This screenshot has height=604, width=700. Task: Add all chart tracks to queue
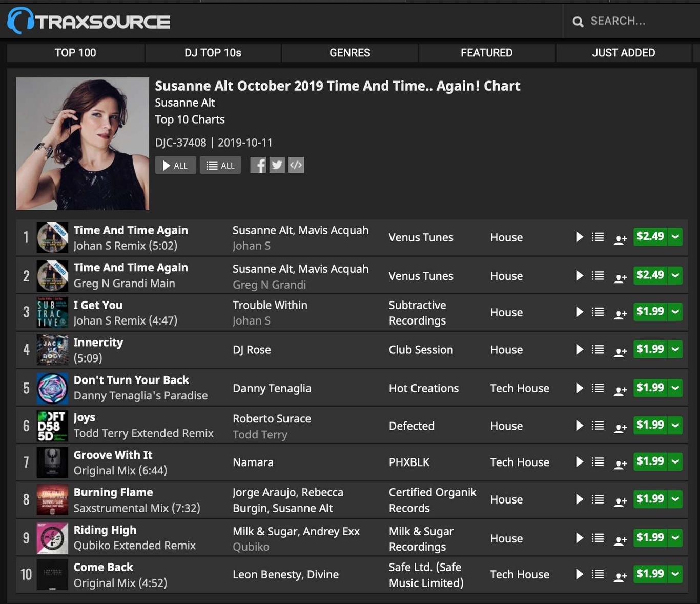(220, 165)
